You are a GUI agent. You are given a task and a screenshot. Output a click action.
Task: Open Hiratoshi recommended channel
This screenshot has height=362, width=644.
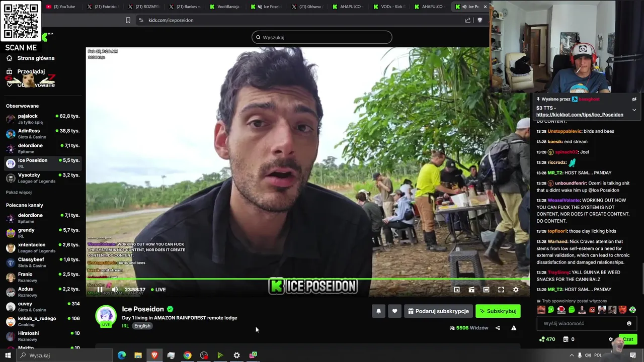pyautogui.click(x=43, y=336)
